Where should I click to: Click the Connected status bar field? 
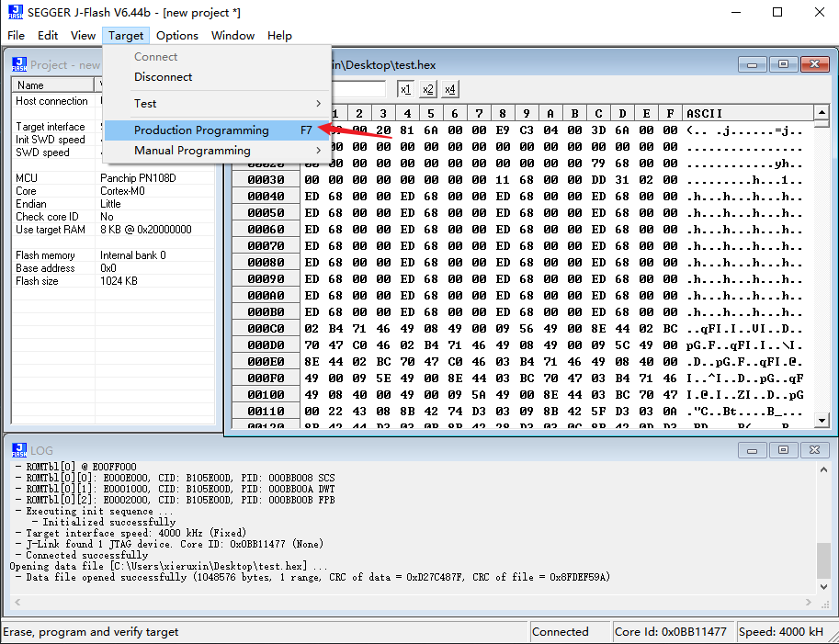point(570,632)
